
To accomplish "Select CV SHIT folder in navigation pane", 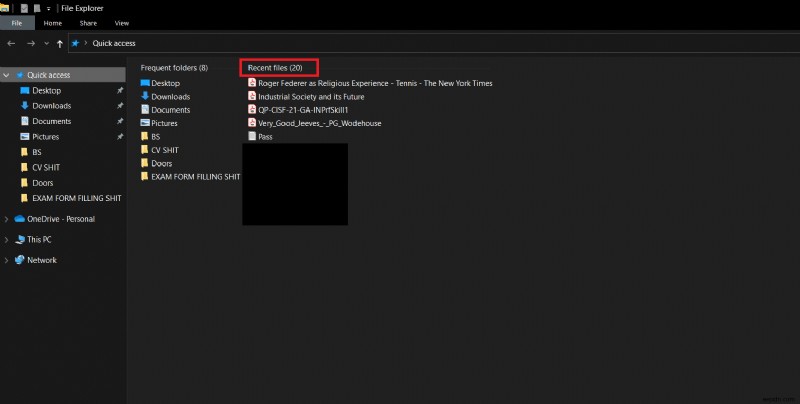I will tap(46, 167).
